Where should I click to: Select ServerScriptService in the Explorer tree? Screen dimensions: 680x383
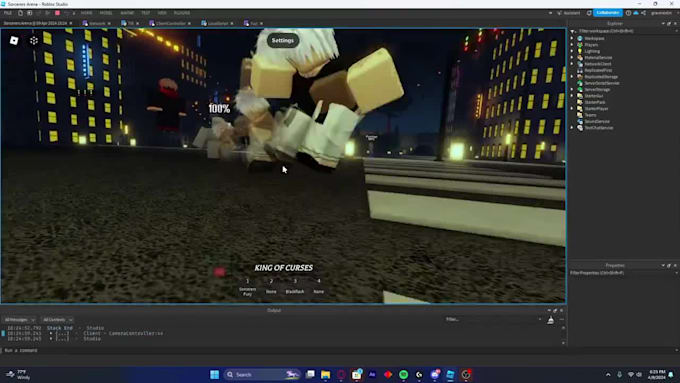click(602, 83)
